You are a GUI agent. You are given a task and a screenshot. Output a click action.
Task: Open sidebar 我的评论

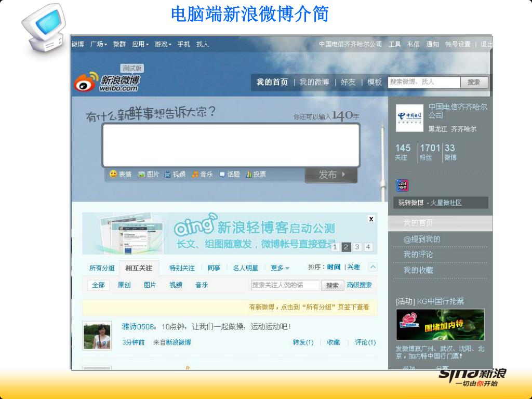click(x=418, y=255)
